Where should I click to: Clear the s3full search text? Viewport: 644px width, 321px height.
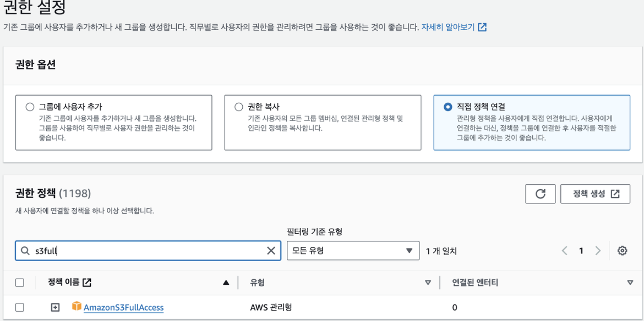271,251
